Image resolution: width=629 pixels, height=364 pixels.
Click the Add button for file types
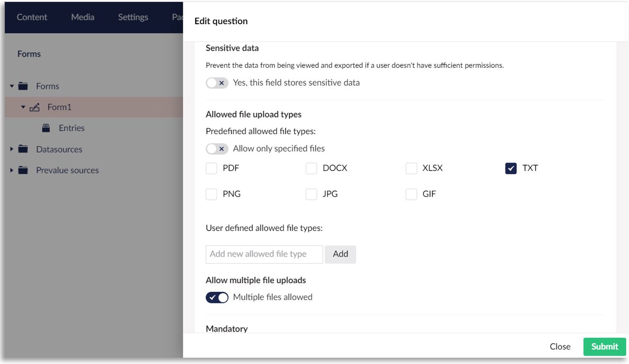[340, 254]
